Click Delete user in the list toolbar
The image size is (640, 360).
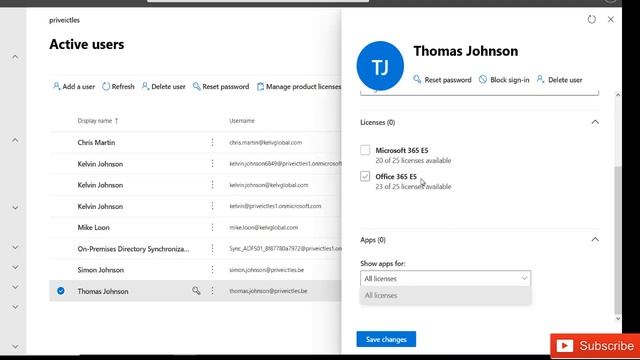[x=163, y=87]
